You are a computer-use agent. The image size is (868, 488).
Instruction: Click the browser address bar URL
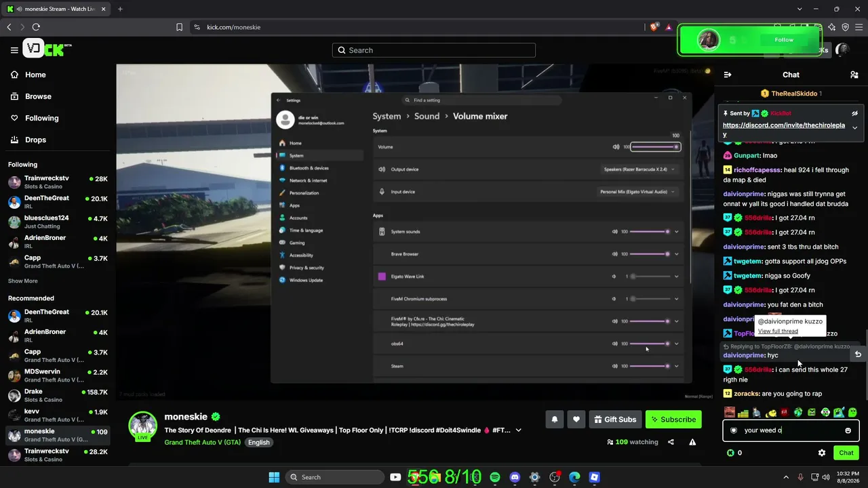click(234, 27)
